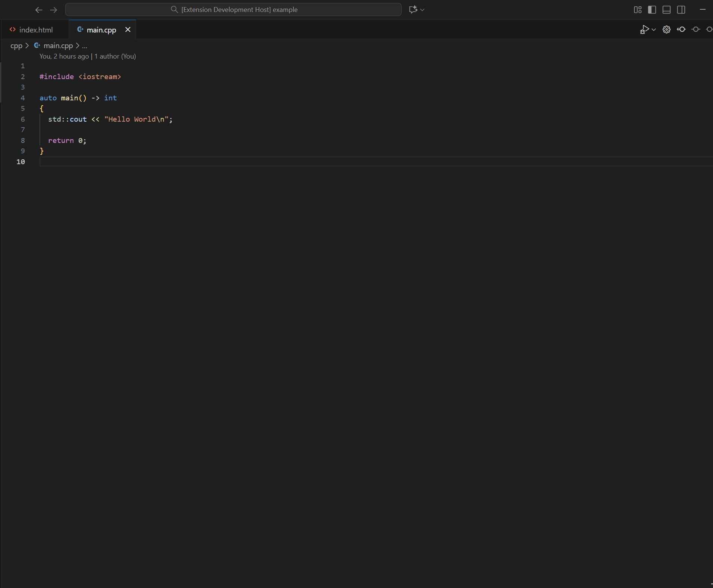Click the '1 author (You)' code lens
The height and width of the screenshot is (588, 713).
point(115,56)
